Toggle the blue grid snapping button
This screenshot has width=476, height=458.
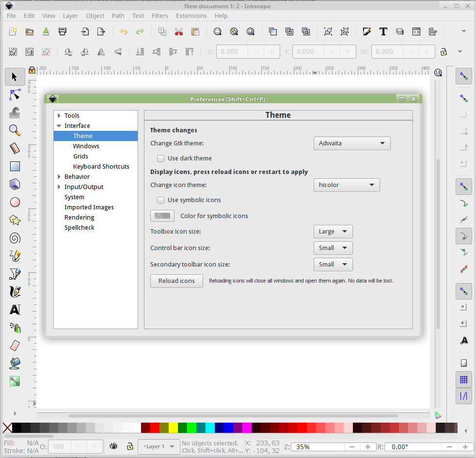click(x=463, y=379)
